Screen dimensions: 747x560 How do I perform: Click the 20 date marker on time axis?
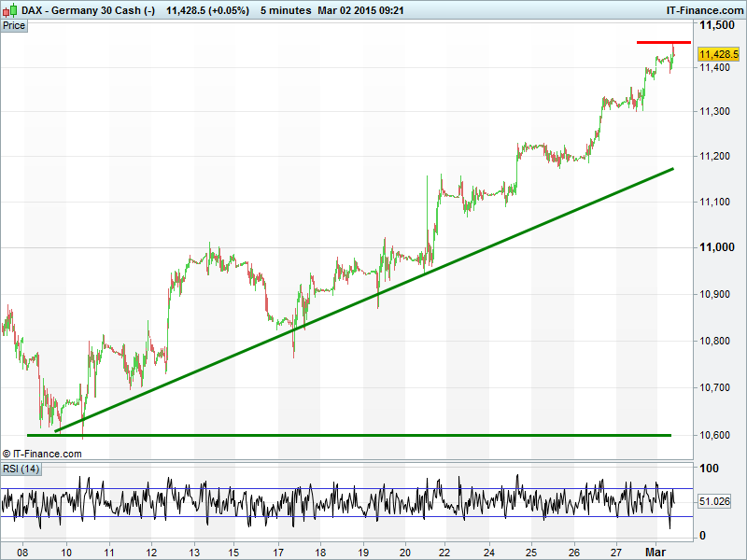[404, 552]
